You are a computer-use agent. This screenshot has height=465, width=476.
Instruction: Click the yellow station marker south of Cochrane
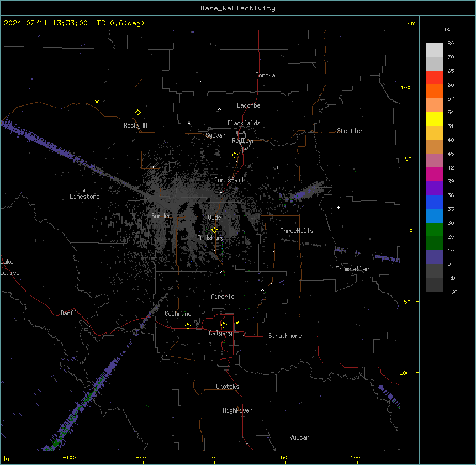[188, 326]
